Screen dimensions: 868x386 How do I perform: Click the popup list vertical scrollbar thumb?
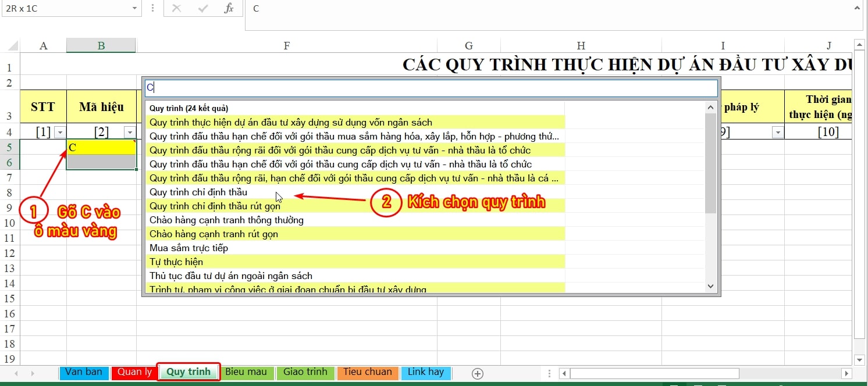point(710,163)
